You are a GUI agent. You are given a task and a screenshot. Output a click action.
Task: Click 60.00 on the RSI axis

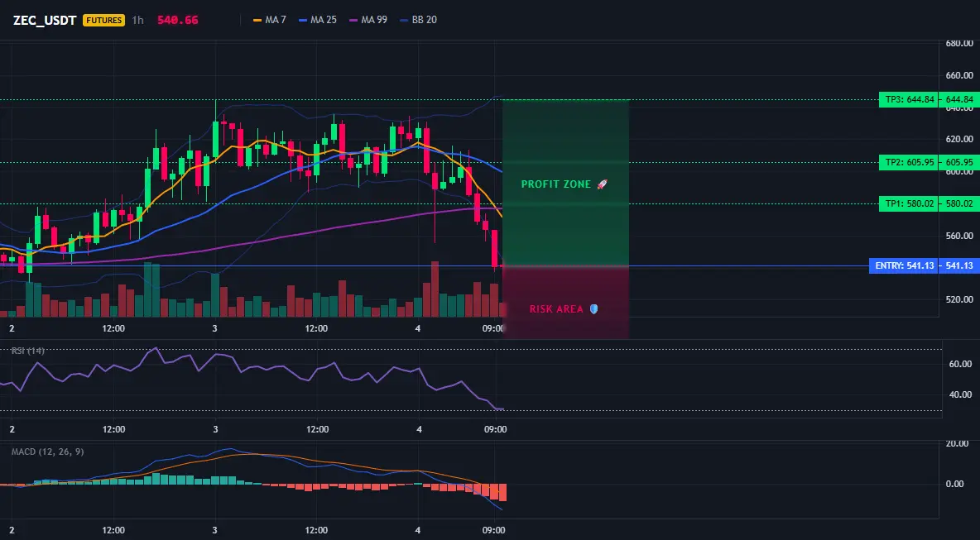(x=959, y=364)
